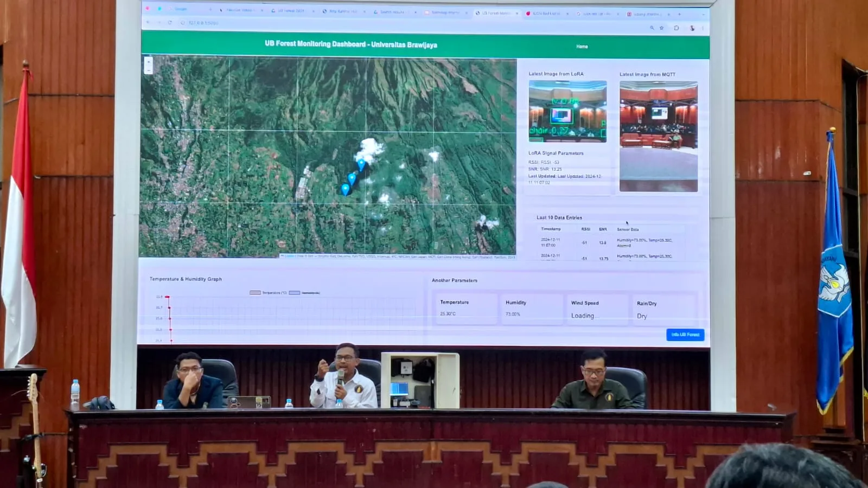The width and height of the screenshot is (868, 488).
Task: Click the Info UB Forest button
Action: pyautogui.click(x=685, y=335)
